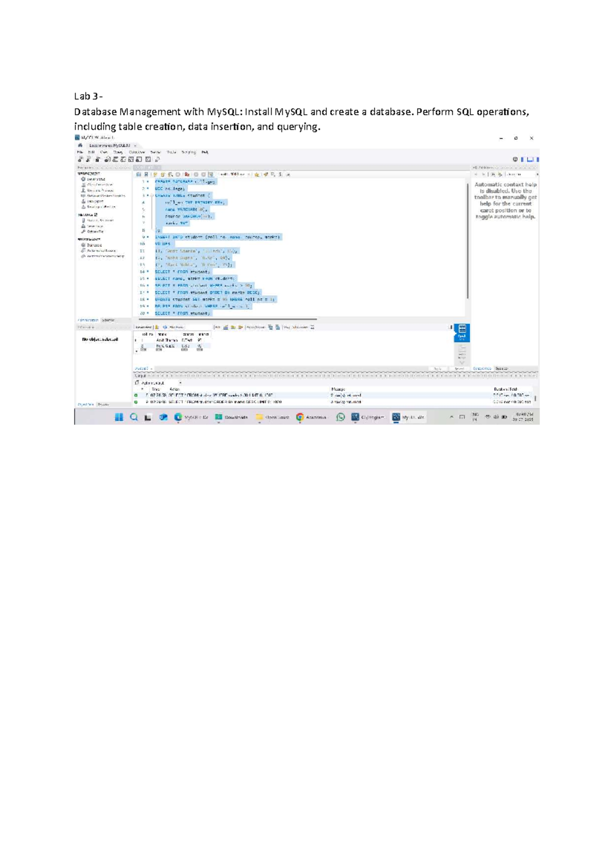614x868 pixels.
Task: Open Users and Privileges in Navigator
Action: 97,190
